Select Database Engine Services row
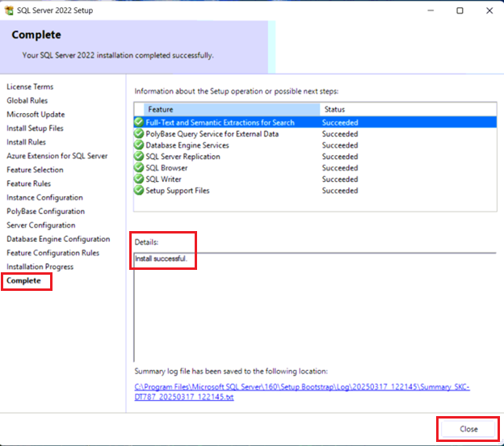 click(x=315, y=145)
